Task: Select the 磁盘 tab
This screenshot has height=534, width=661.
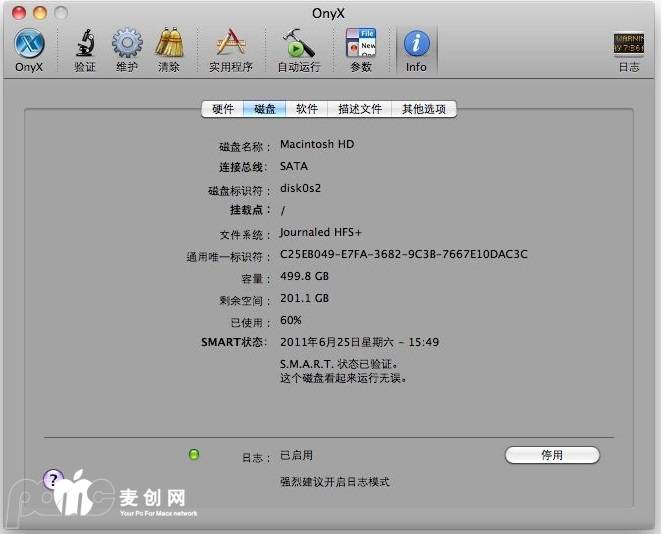Action: (265, 109)
